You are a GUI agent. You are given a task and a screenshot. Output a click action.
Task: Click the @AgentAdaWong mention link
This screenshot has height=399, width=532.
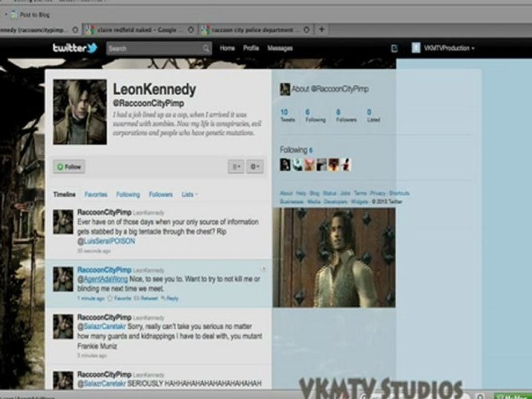coord(103,279)
